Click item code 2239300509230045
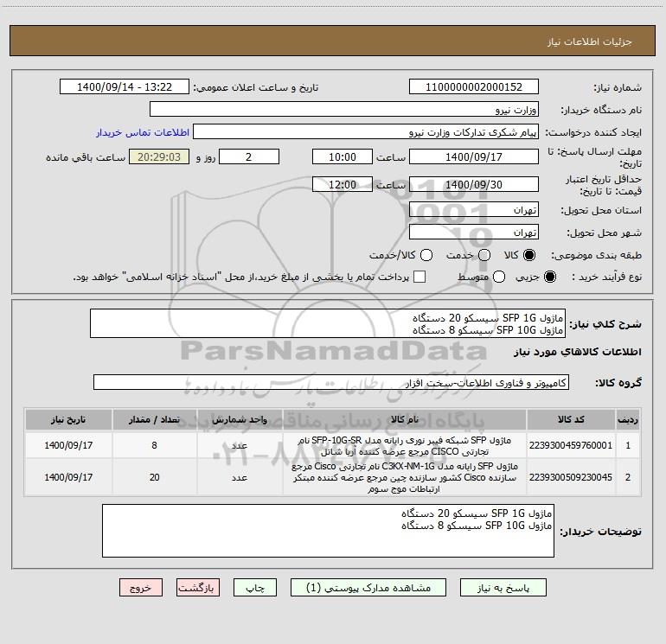 tap(571, 477)
